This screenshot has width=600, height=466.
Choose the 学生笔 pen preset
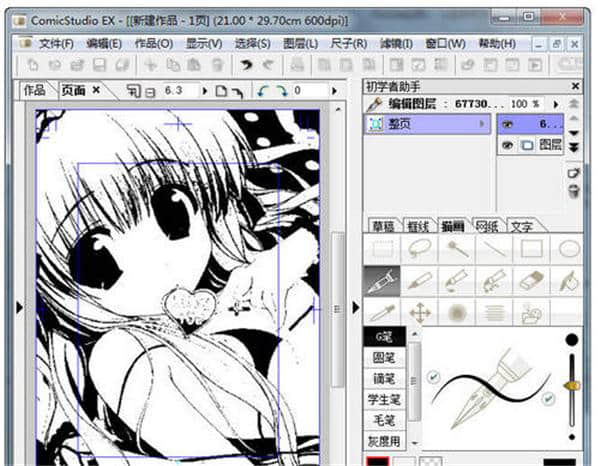(383, 399)
